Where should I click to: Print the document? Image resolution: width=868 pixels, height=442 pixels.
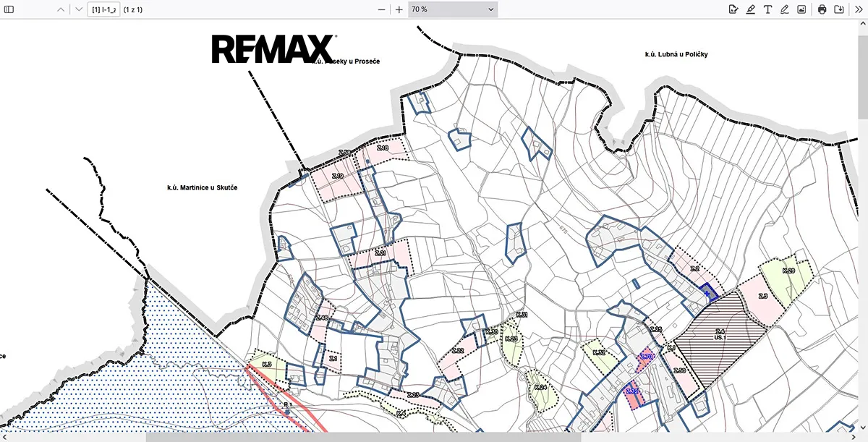pyautogui.click(x=822, y=9)
